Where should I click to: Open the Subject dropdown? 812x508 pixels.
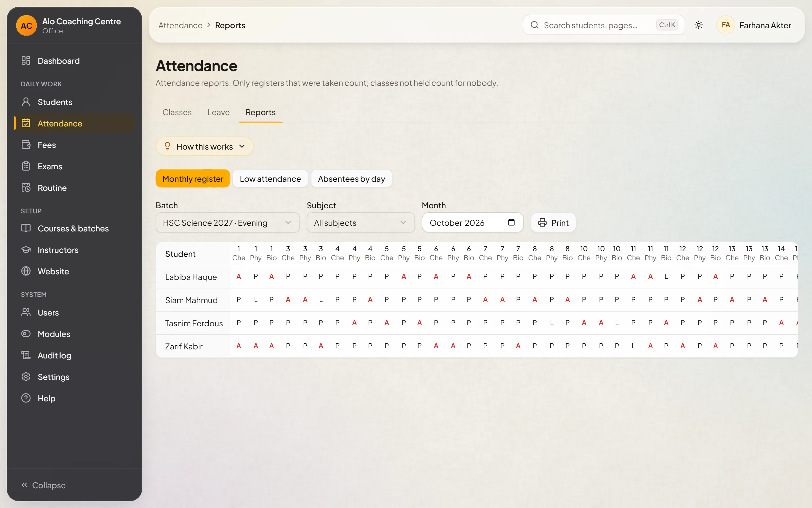click(x=361, y=223)
